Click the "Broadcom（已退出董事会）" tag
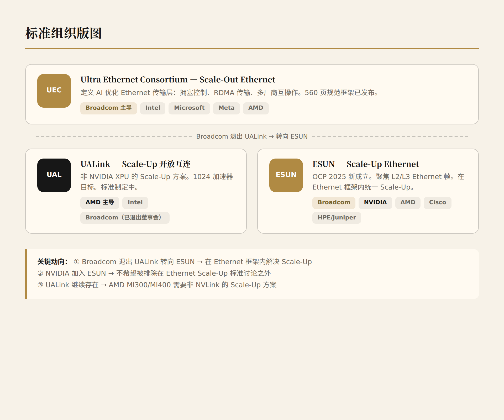The image size is (504, 420). (125, 218)
